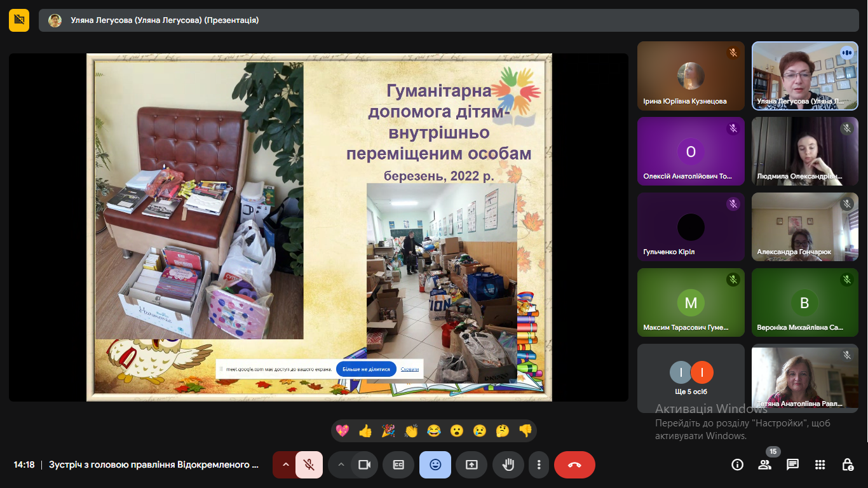This screenshot has height=488, width=868.
Task: Click presentation title 'Уляна Легусова (Презентація)'
Action: tap(165, 20)
